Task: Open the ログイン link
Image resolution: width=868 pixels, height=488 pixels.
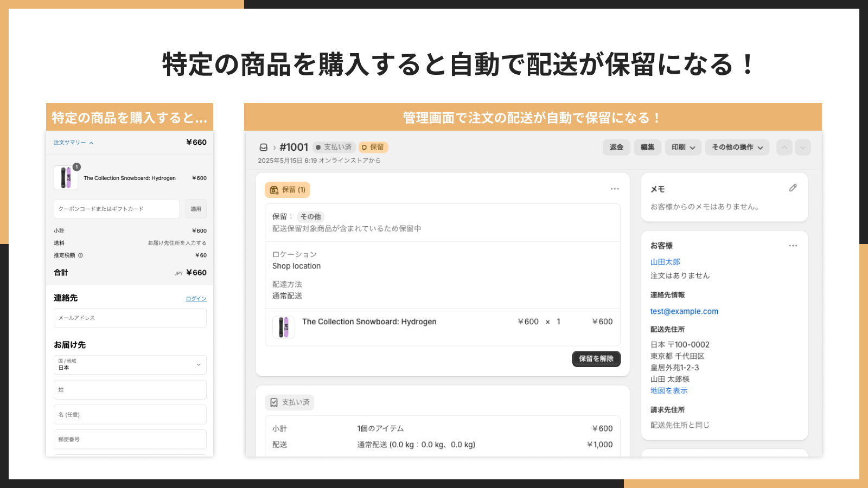Action: coord(196,299)
